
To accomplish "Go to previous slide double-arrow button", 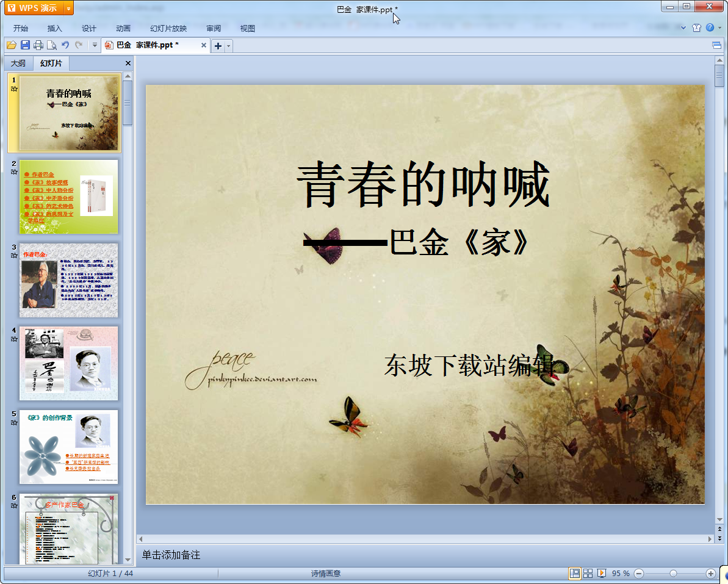I will [x=719, y=528].
